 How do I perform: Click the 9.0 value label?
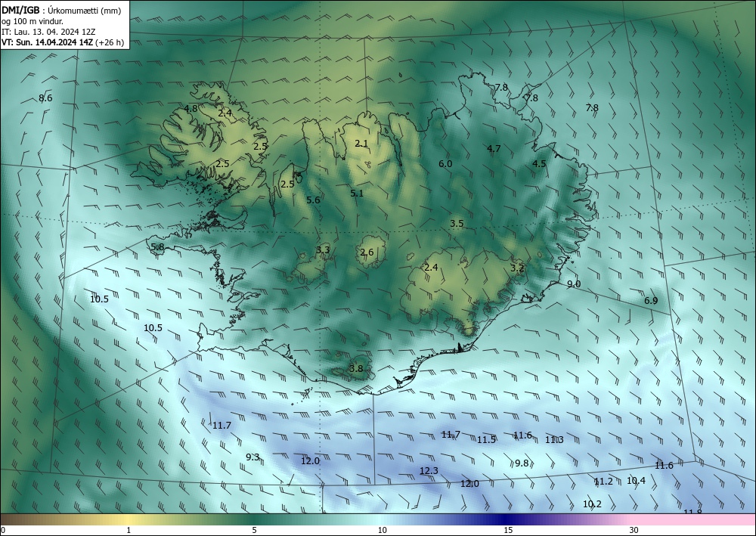coord(574,284)
